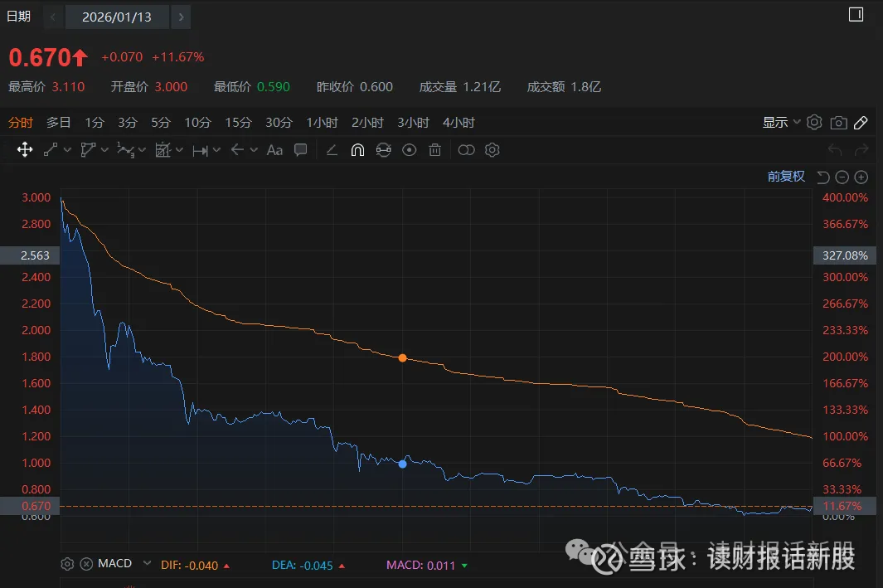The width and height of the screenshot is (883, 588).
Task: Open the 2026/01/13 date field
Action: (117, 17)
